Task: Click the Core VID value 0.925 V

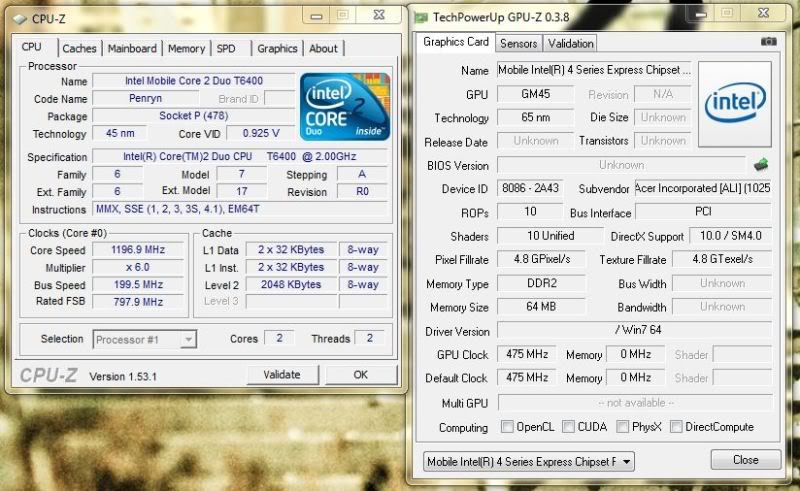Action: (x=261, y=133)
